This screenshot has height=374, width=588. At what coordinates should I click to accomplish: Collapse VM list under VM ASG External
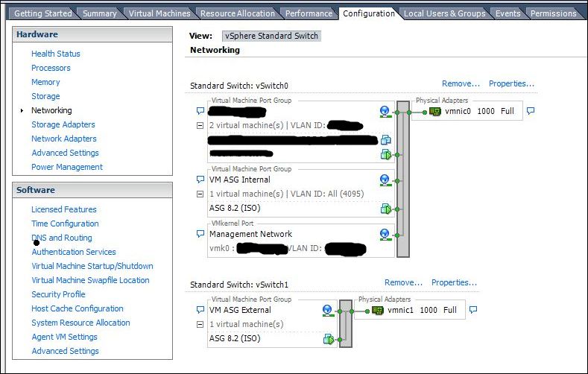[x=200, y=325]
